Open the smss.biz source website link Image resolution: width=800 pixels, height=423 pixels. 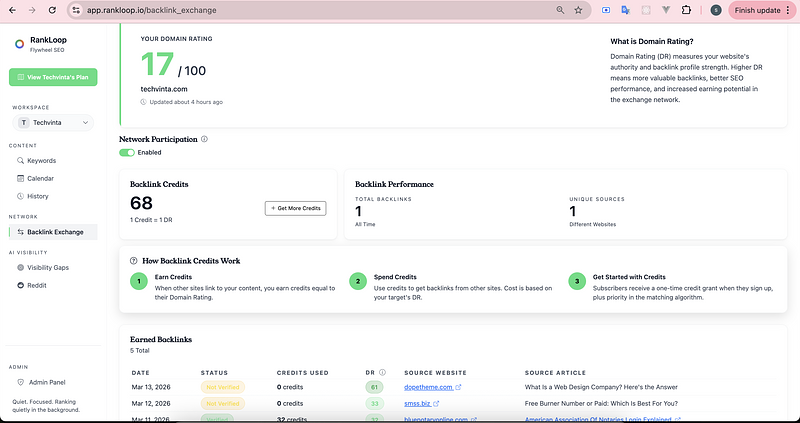[x=416, y=402]
